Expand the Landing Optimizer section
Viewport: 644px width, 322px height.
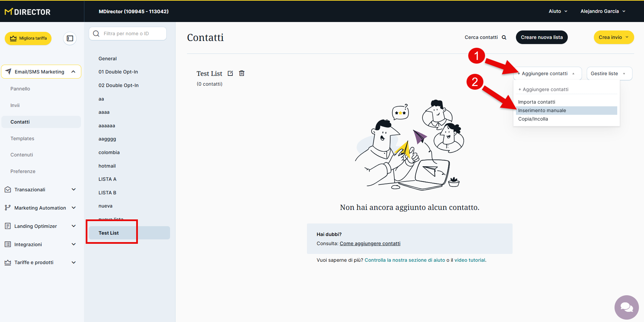click(74, 226)
